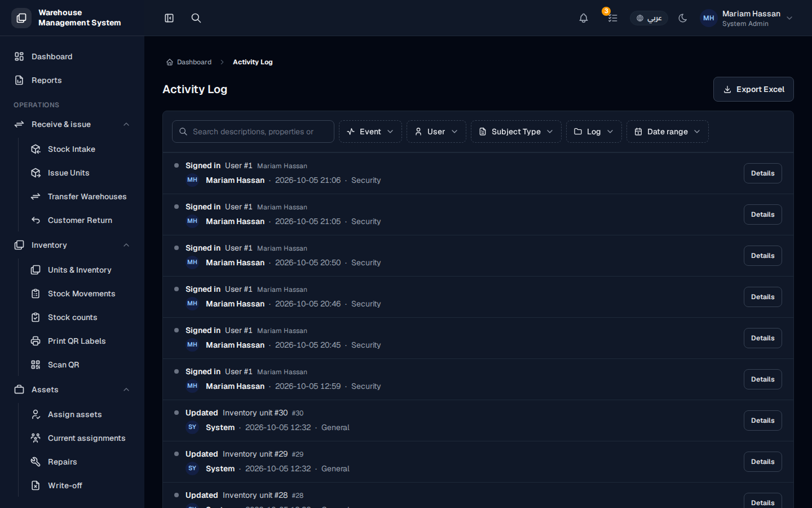Click the Assign assets icon
Image resolution: width=812 pixels, height=508 pixels.
click(36, 414)
